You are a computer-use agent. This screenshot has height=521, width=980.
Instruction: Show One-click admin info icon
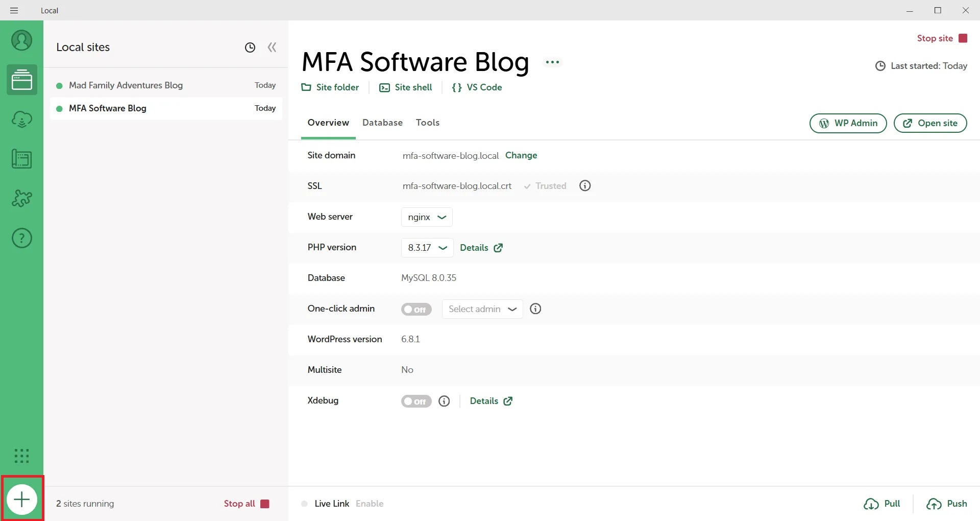535,309
